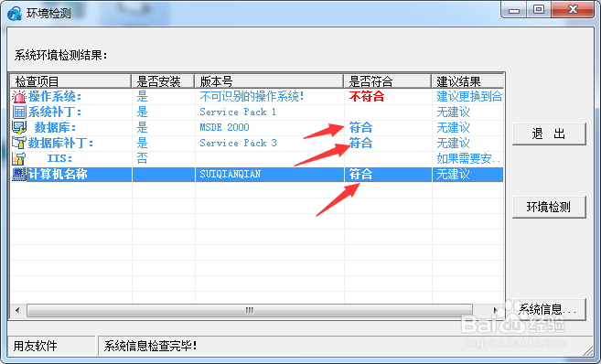The height and width of the screenshot is (364, 601).
Task: Click the 数据库 row database icon
Action: 19,127
